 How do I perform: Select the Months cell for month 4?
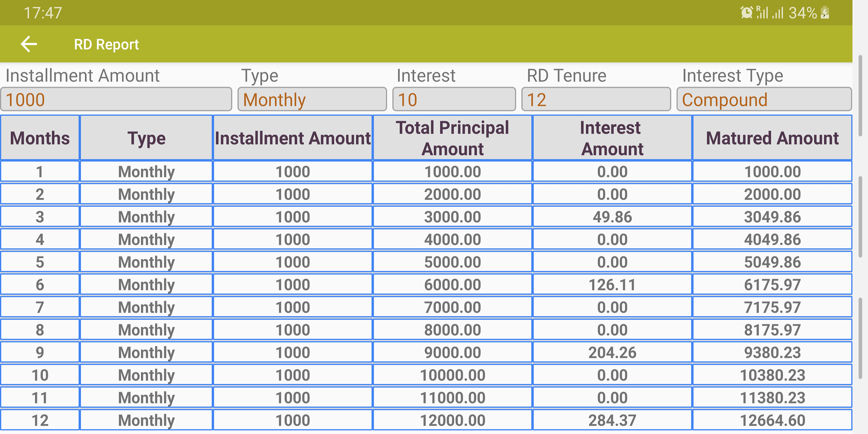click(40, 240)
